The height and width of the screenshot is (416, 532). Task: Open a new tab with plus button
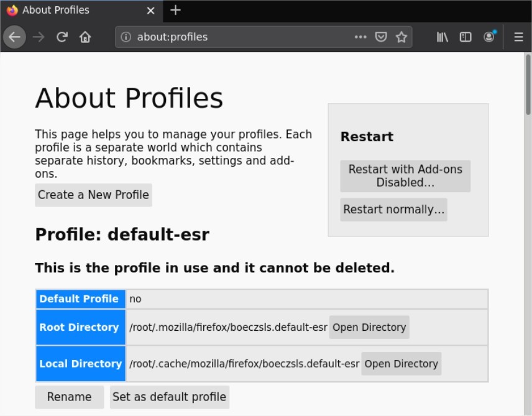tap(175, 10)
